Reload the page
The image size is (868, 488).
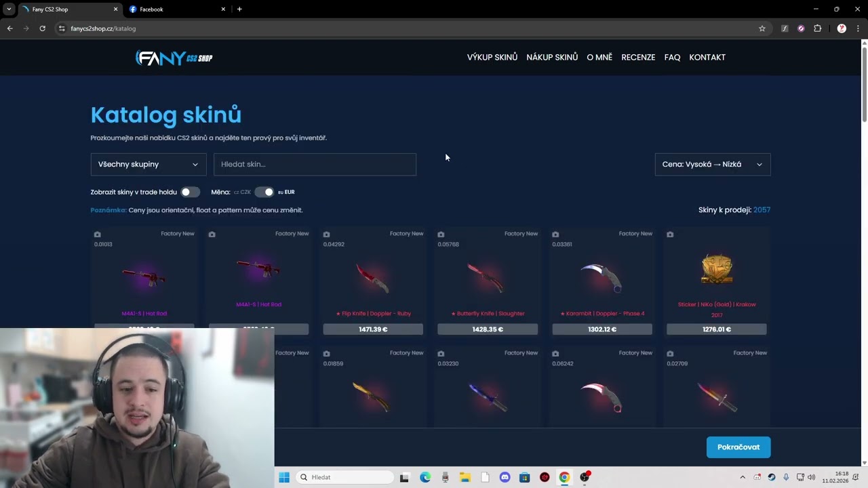pyautogui.click(x=42, y=28)
